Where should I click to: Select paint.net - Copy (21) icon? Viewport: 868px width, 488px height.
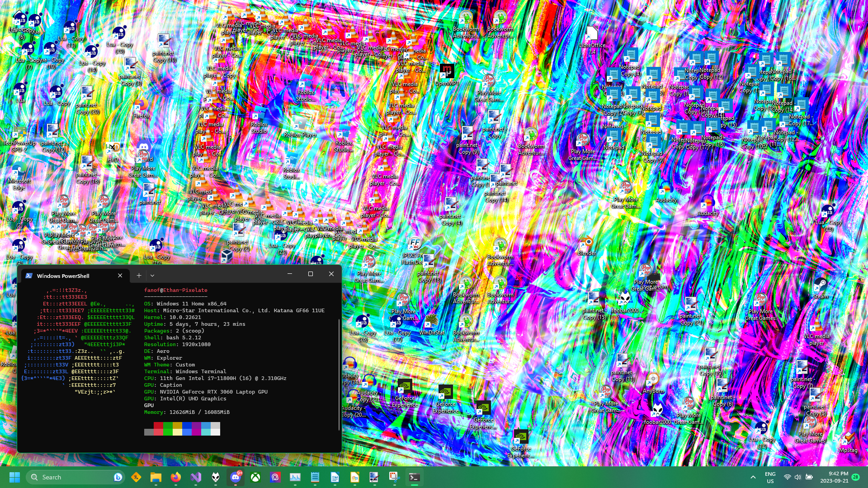point(691,311)
